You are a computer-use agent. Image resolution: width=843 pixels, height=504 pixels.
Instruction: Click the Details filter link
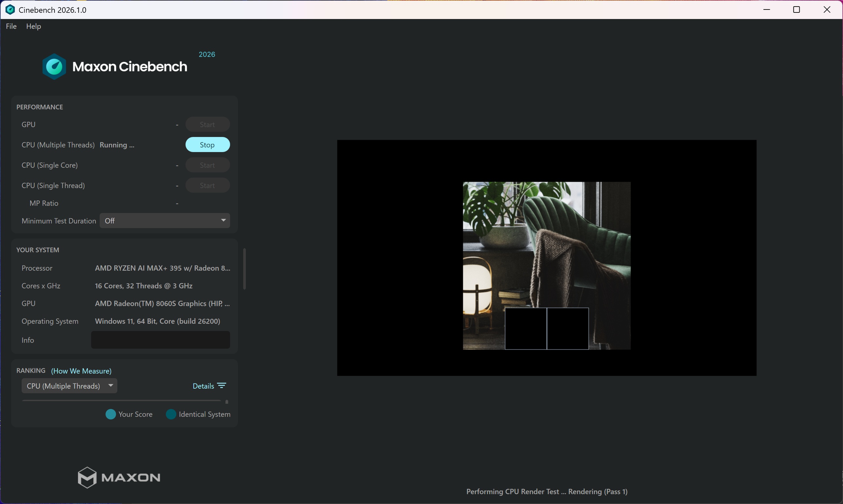pos(203,386)
